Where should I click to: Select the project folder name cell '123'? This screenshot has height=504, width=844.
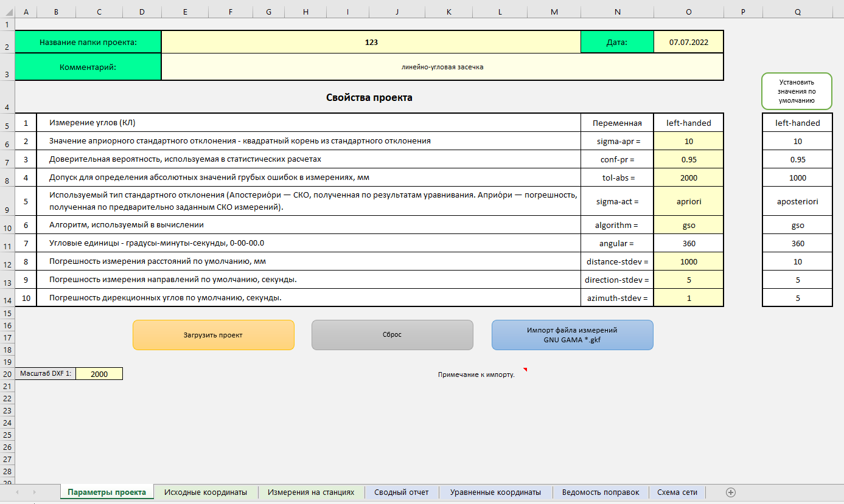click(371, 42)
